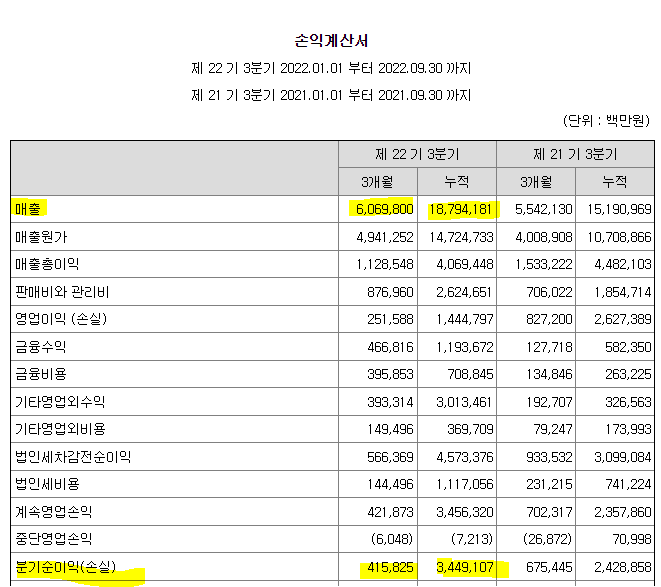Select finance cost 395,853
The height and width of the screenshot is (587, 661).
[x=390, y=374]
